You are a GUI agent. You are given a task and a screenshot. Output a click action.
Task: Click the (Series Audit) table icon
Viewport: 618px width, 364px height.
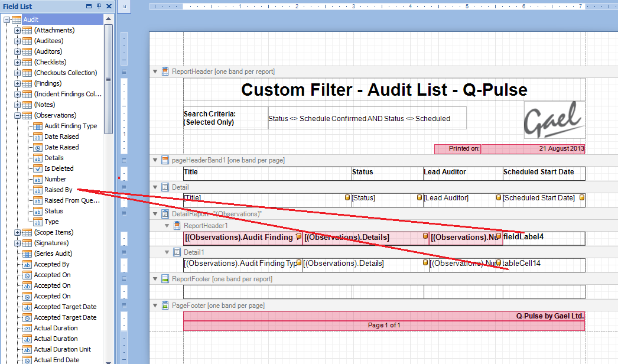(27, 254)
